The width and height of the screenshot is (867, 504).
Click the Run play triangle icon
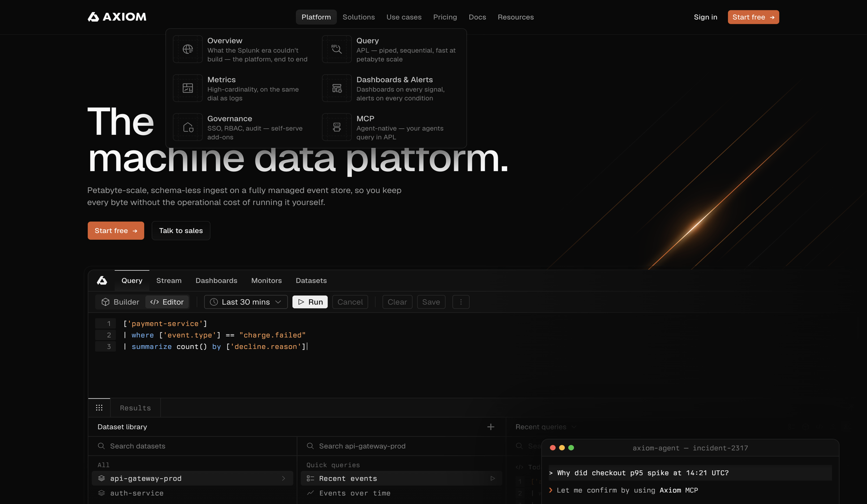pos(301,302)
